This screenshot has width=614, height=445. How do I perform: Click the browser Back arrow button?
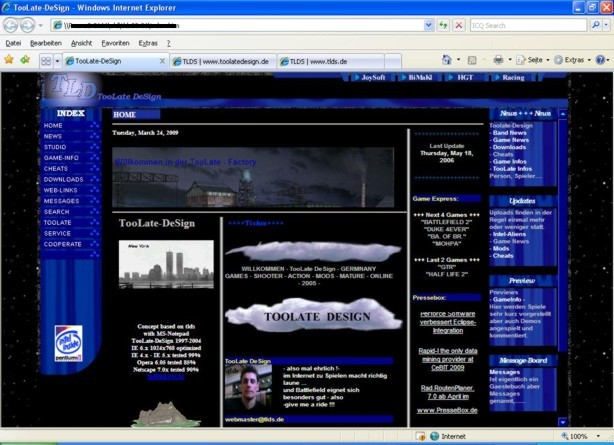coord(11,25)
